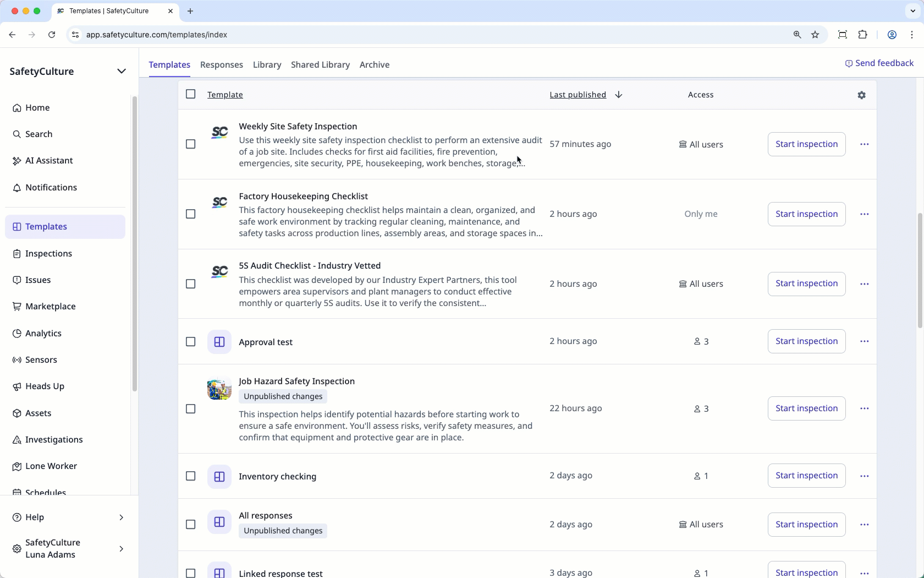Start inspection for Approval test
924x578 pixels.
tap(806, 341)
